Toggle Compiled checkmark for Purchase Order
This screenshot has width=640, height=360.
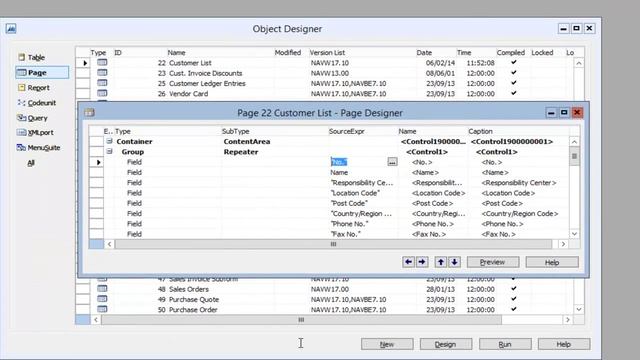pos(513,309)
